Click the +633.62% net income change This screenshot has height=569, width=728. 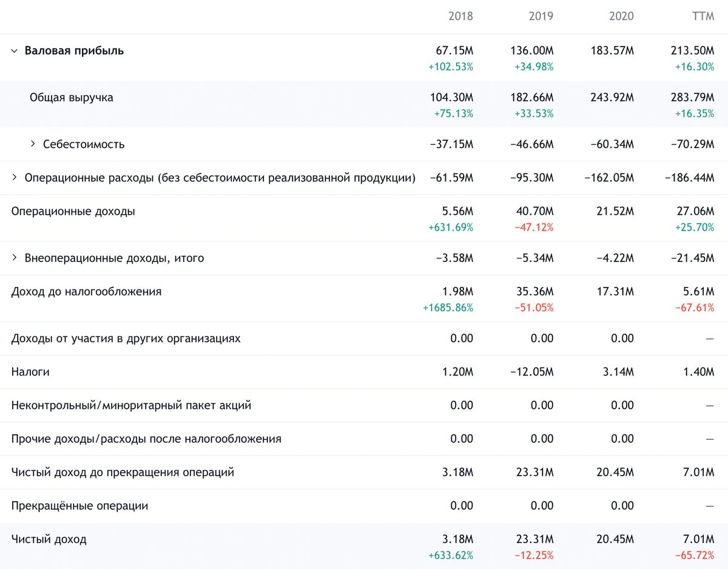pyautogui.click(x=451, y=555)
